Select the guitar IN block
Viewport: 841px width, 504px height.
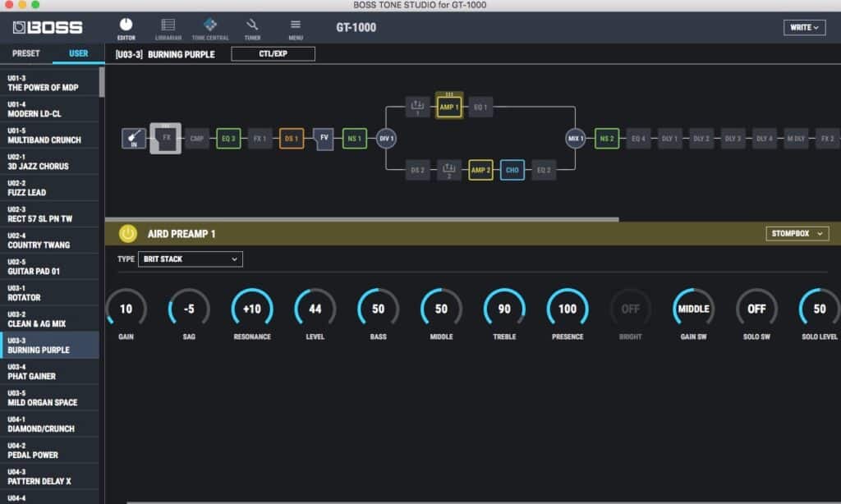point(134,139)
